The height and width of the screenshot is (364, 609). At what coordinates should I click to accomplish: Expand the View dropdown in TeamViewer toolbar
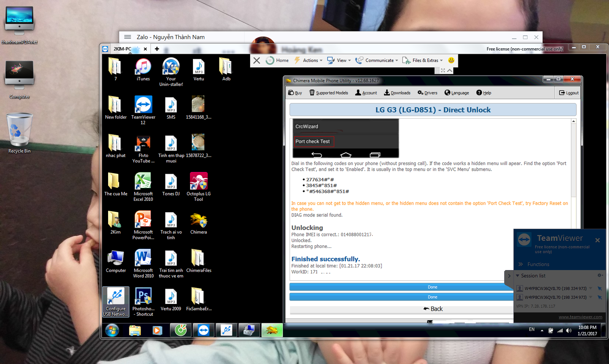click(x=339, y=60)
